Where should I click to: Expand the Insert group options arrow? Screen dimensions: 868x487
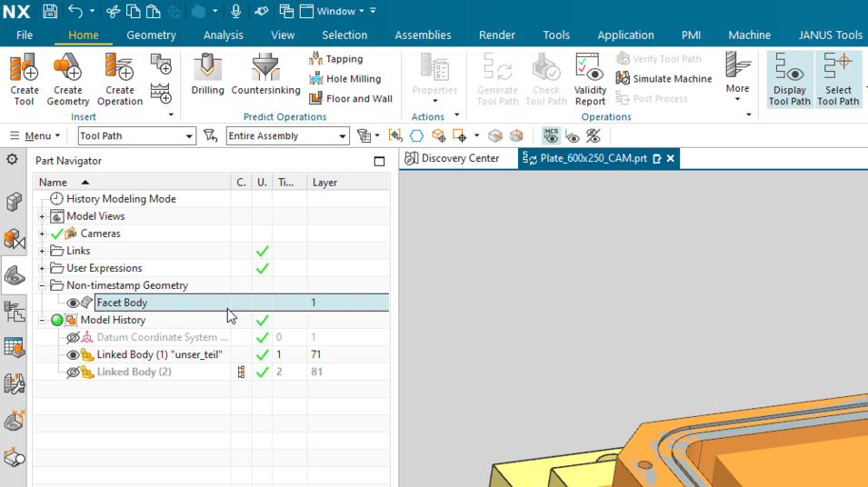[x=171, y=115]
